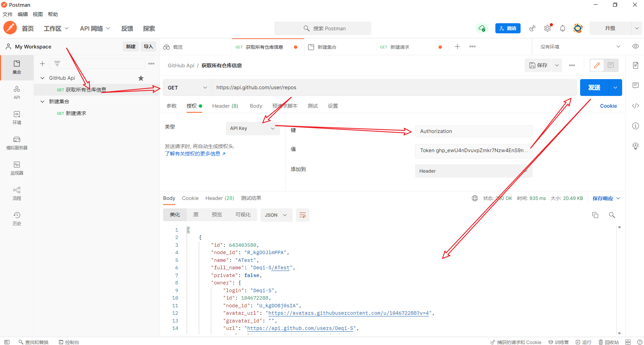Click the Invite (邀请) button
The height and width of the screenshot is (345, 644).
(x=508, y=28)
